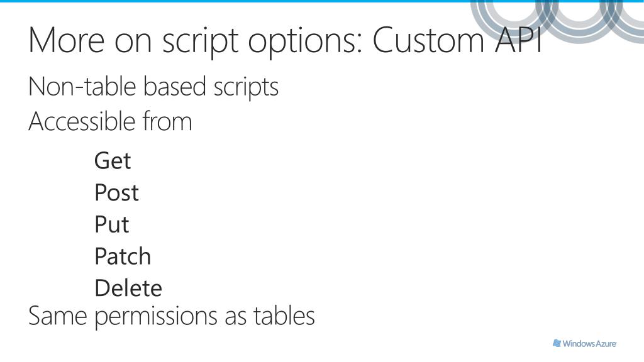Click the Windows Azure flag icon
The height and width of the screenshot is (362, 644).
point(557,343)
